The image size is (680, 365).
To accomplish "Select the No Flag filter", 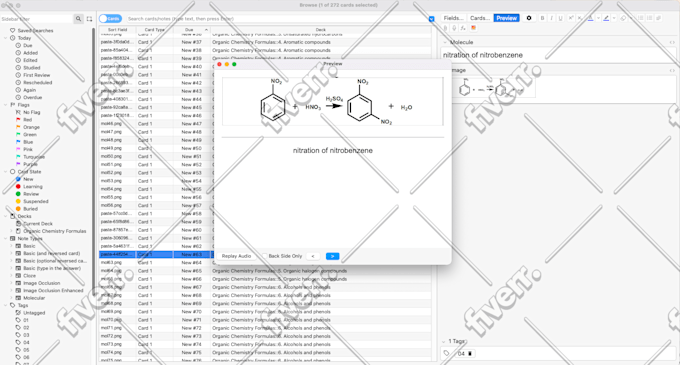I will [31, 112].
